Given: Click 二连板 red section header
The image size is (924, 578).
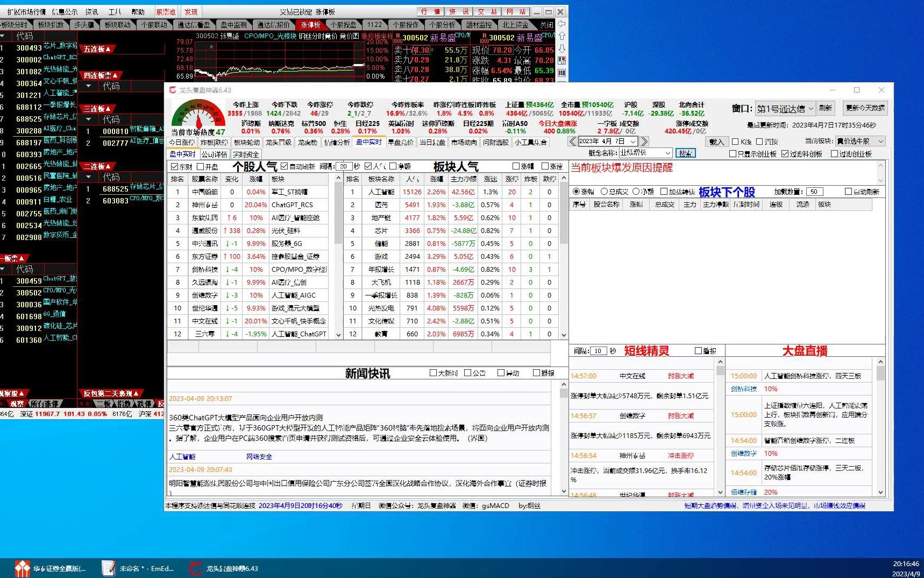Looking at the screenshot, I should click(x=97, y=166).
